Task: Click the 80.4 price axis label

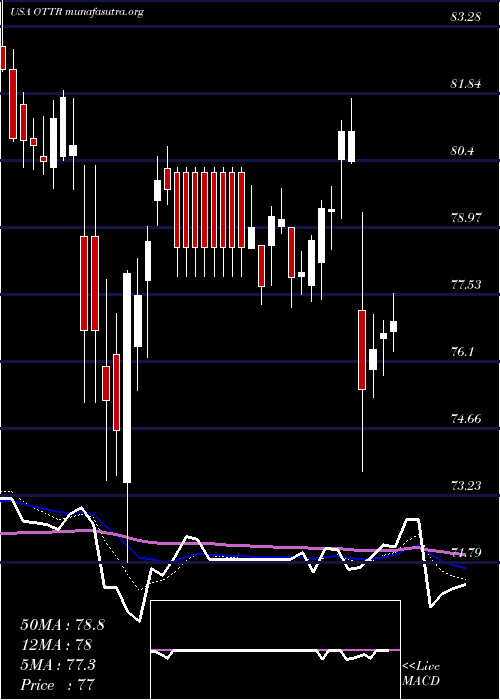Action: [x=463, y=151]
